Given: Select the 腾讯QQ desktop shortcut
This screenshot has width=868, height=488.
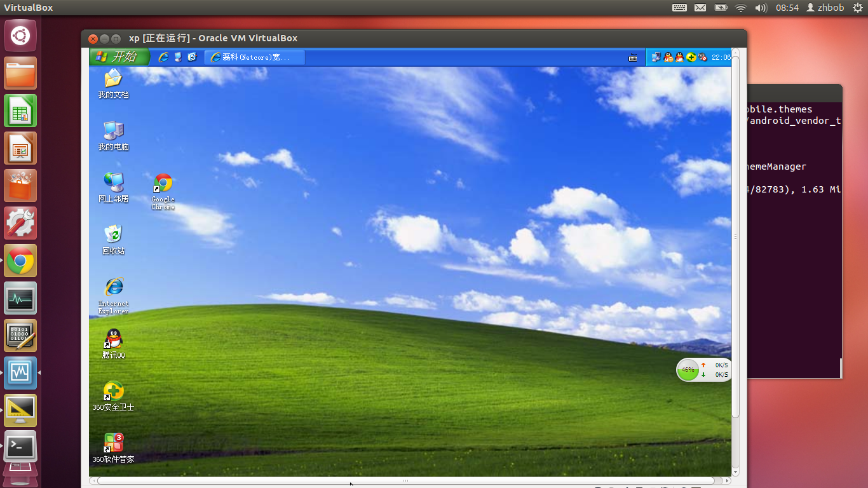Looking at the screenshot, I should (113, 344).
